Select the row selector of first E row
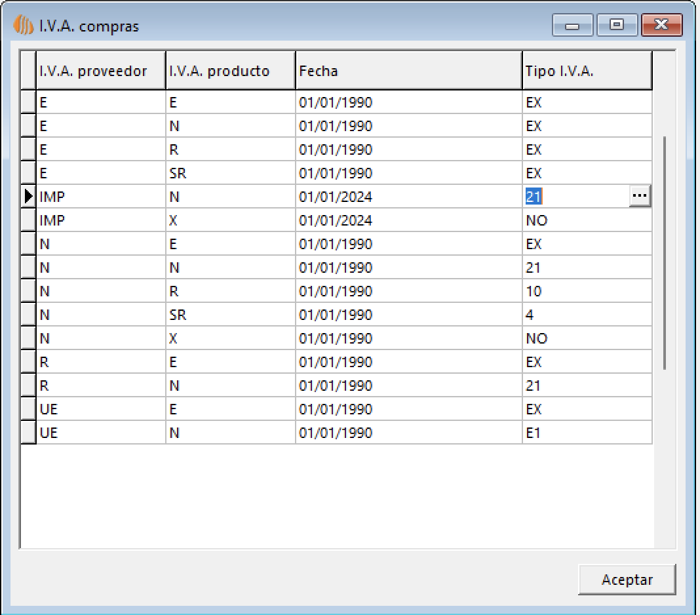The height and width of the screenshot is (615, 700). click(x=28, y=102)
